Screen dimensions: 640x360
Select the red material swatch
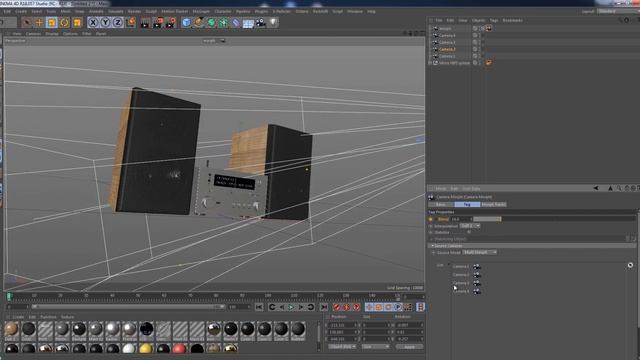coord(179,349)
